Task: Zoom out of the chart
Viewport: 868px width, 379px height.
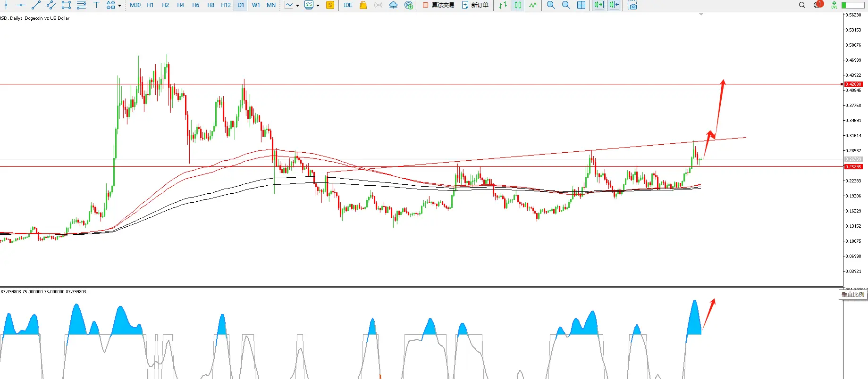Action: click(x=566, y=5)
